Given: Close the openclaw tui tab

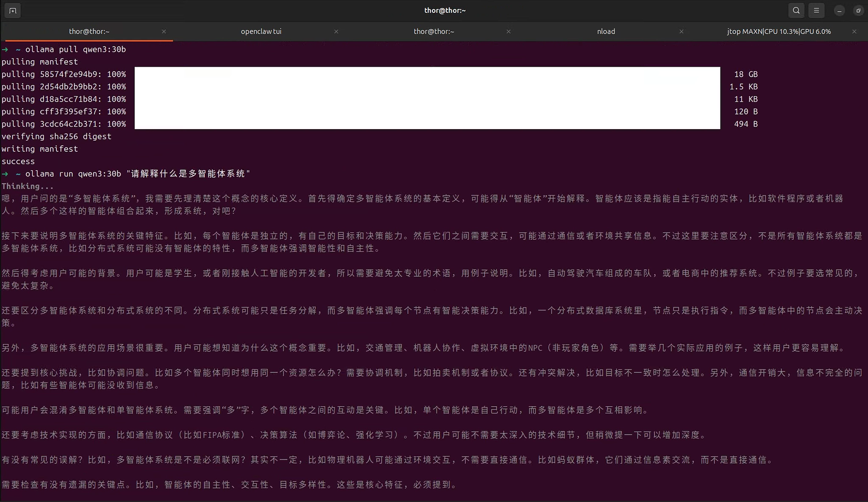Looking at the screenshot, I should (336, 31).
